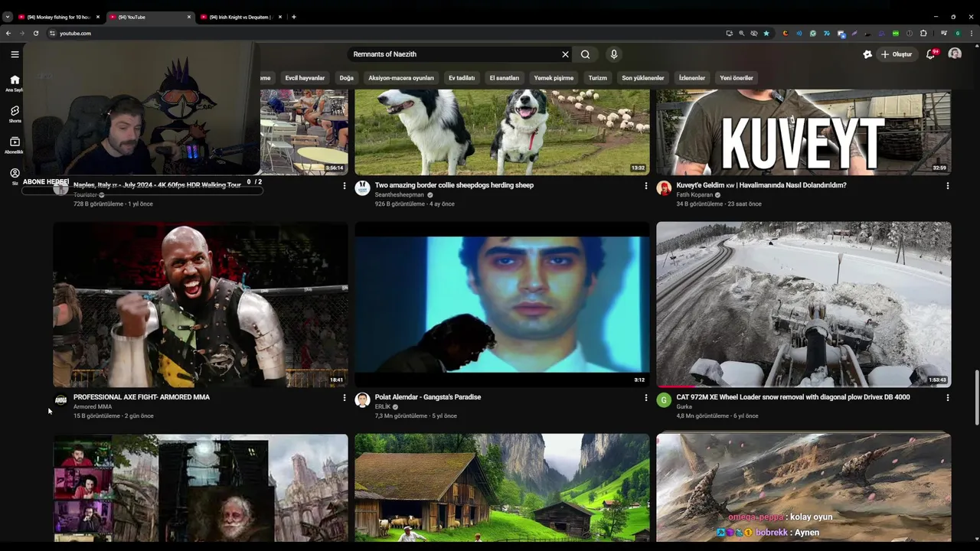Open the Gurka channel avatar
The image size is (980, 551).
click(664, 400)
